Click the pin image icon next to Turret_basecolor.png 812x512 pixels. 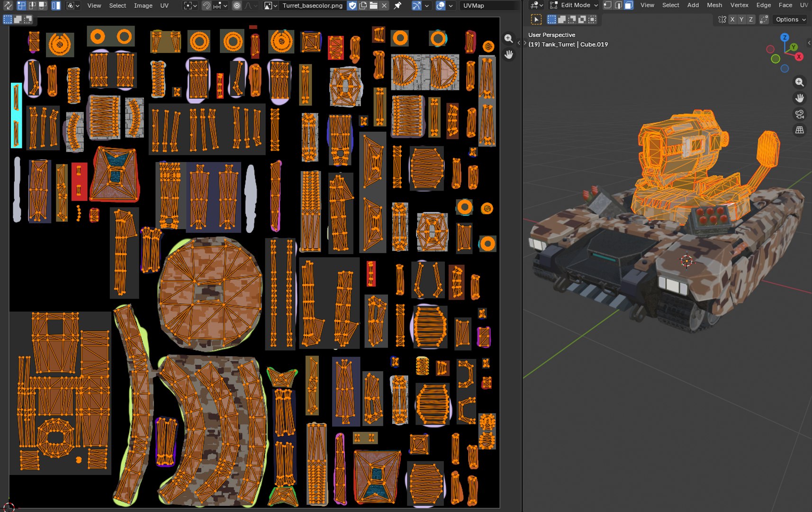397,6
